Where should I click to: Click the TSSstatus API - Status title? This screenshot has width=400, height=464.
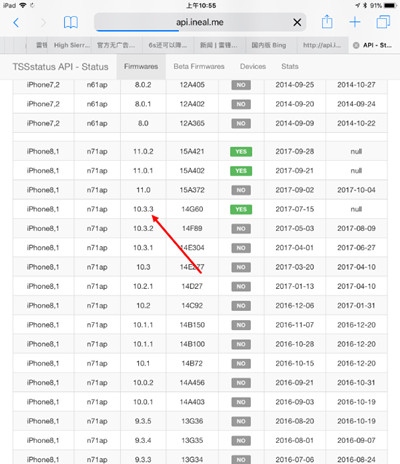point(60,67)
